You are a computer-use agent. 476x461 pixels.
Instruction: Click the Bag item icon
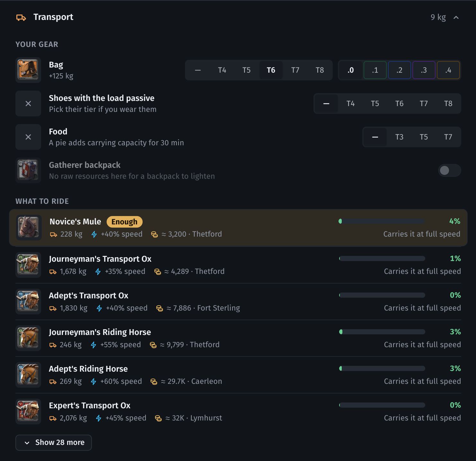tap(28, 70)
